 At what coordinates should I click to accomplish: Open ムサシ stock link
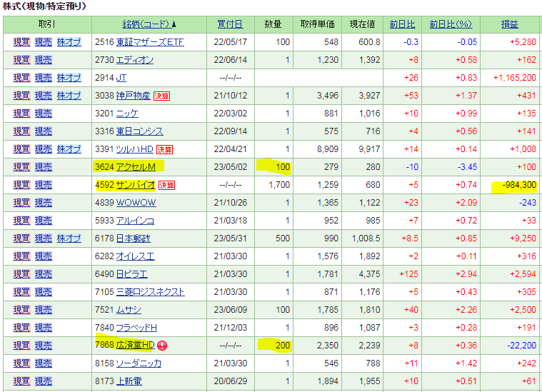[x=129, y=310]
